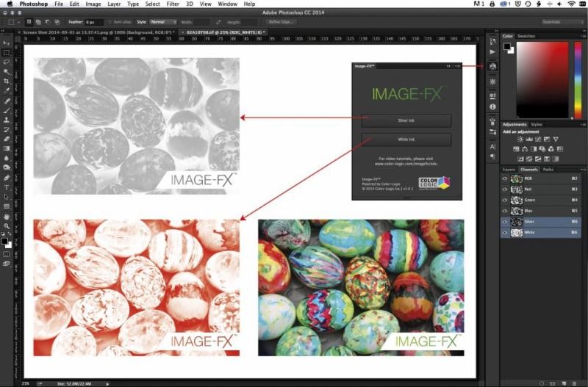Choose New selection mode in options bar
The image size is (588, 387).
pyautogui.click(x=29, y=22)
